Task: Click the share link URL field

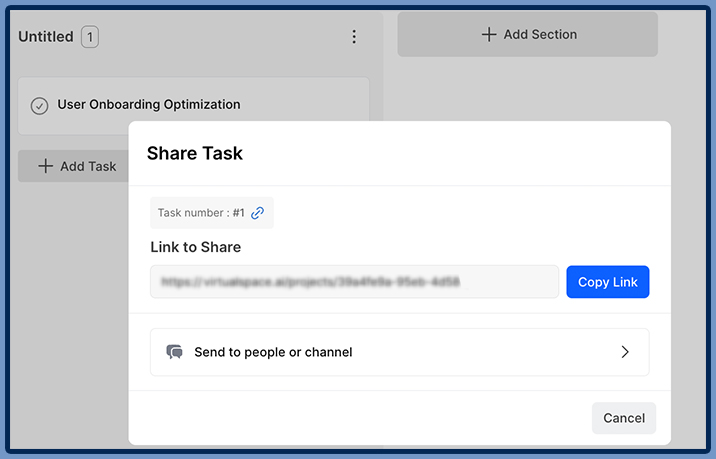Action: (354, 282)
